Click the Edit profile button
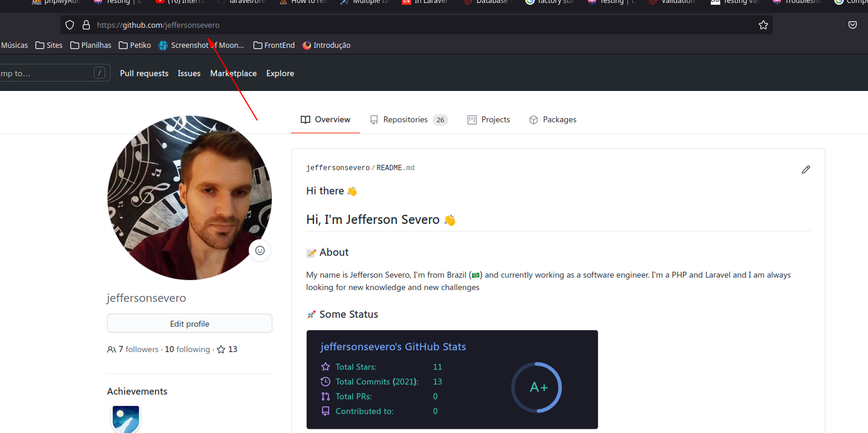The width and height of the screenshot is (868, 433). (x=190, y=323)
